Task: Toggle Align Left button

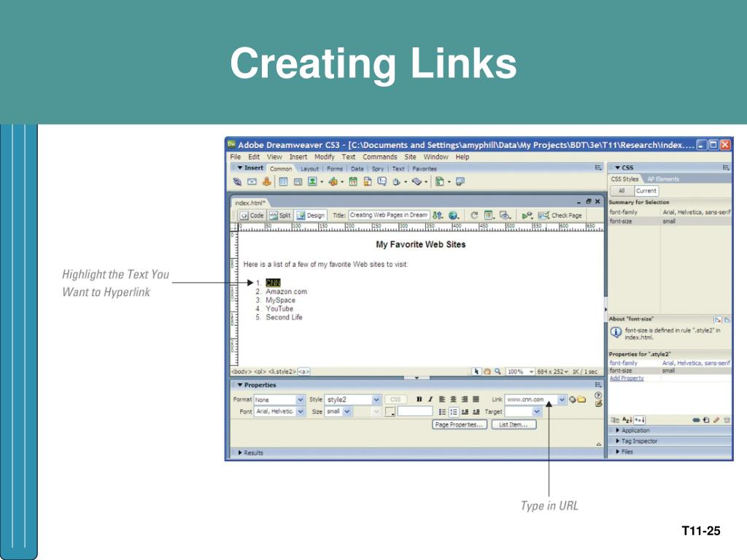Action: tap(442, 400)
